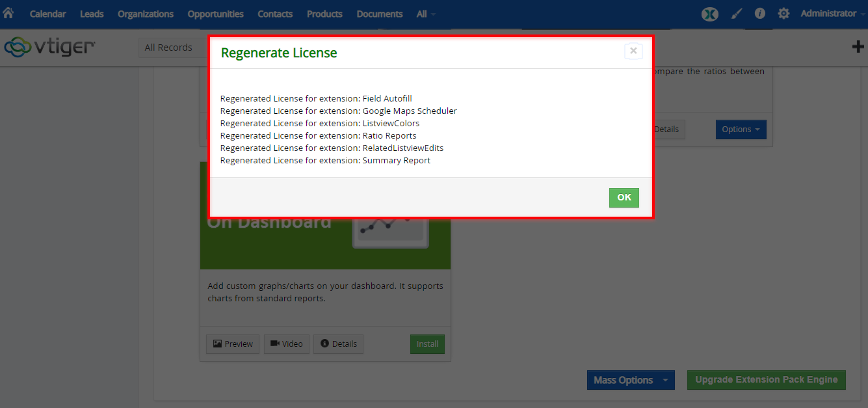The height and width of the screenshot is (408, 868).
Task: Close the Regenerate License dialog
Action: click(633, 51)
